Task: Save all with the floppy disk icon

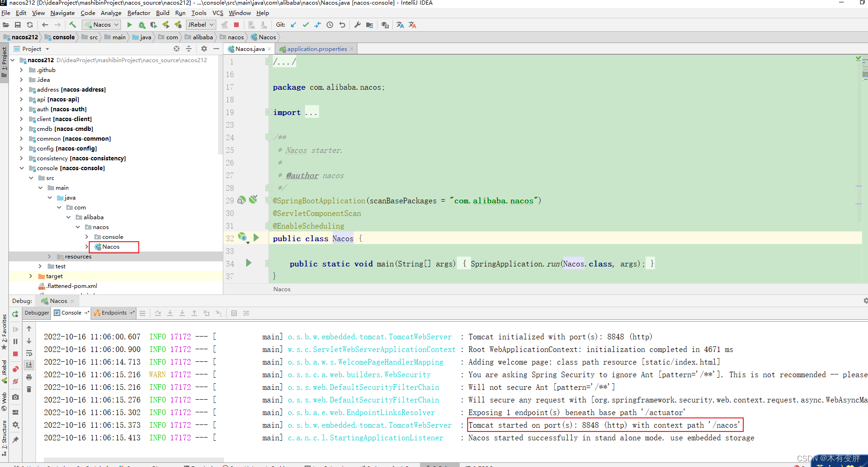Action: pyautogui.click(x=18, y=25)
